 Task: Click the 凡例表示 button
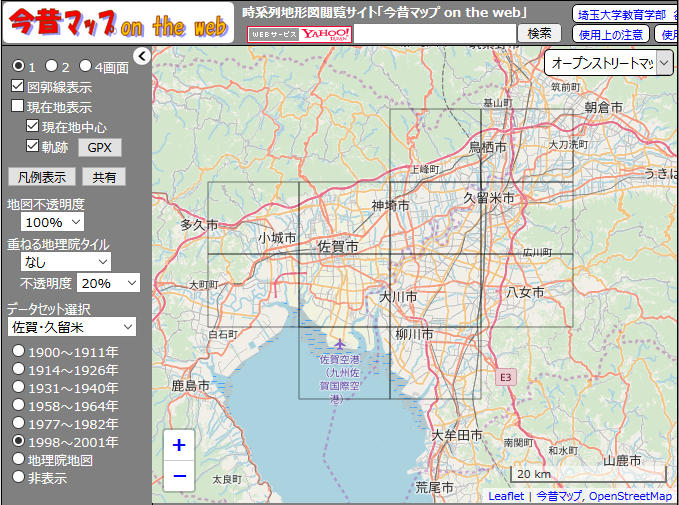[x=42, y=177]
